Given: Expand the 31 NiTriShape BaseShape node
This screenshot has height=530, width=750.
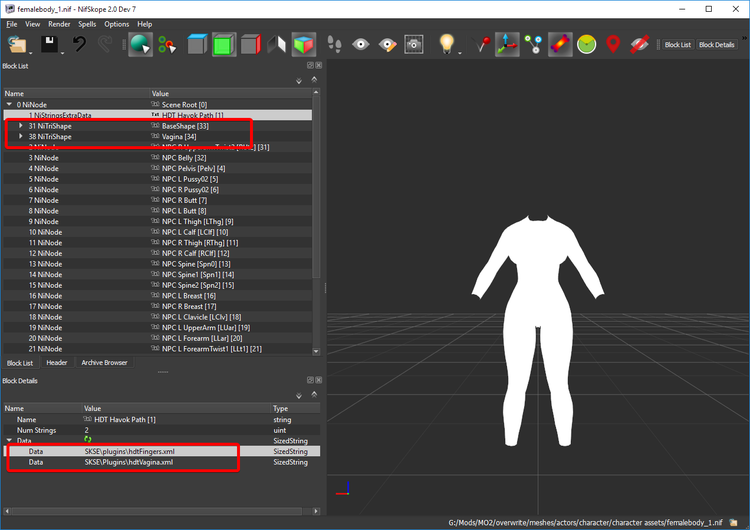Looking at the screenshot, I should [x=21, y=126].
